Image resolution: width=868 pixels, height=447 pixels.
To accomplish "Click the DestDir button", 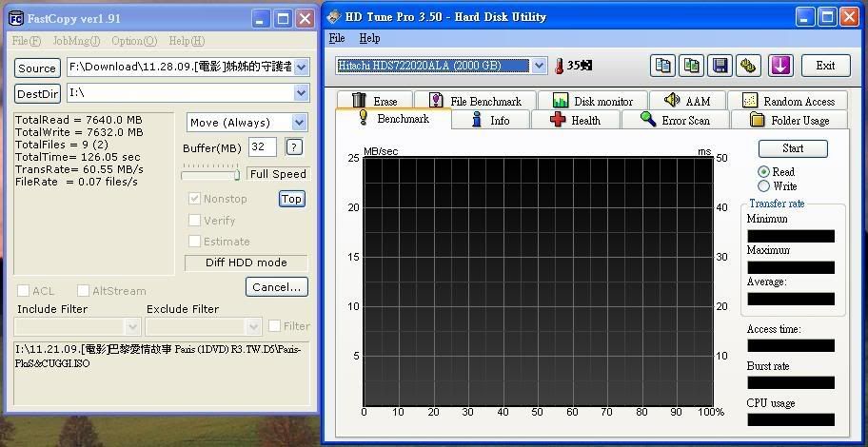I will [x=37, y=93].
